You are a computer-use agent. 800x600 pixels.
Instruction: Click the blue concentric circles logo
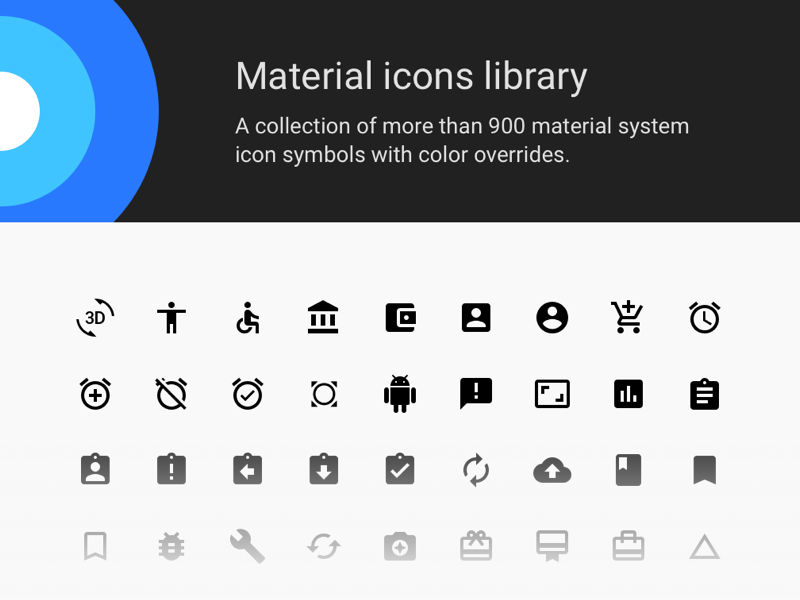(40, 110)
